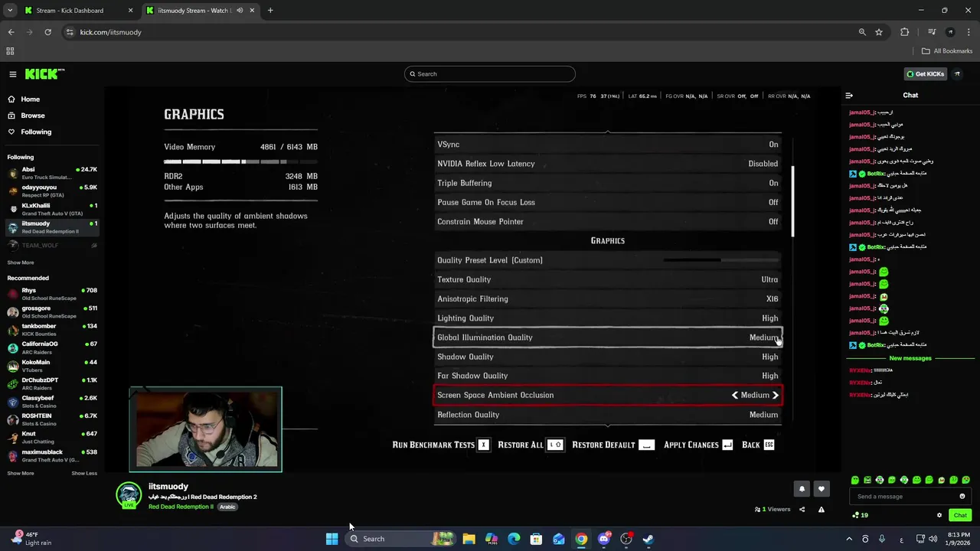Viewport: 980px width, 551px height.
Task: Click the notification bell under the stream
Action: click(x=802, y=489)
